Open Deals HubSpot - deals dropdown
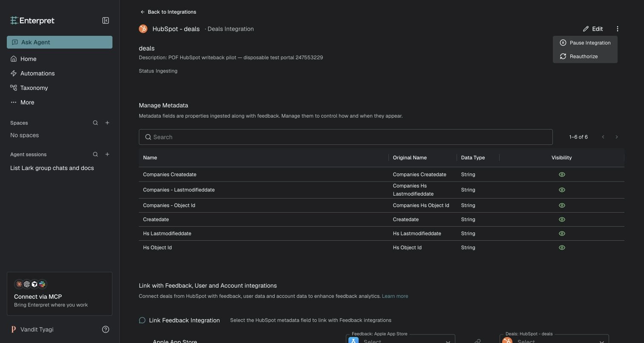This screenshot has height=343, width=644. [x=554, y=340]
